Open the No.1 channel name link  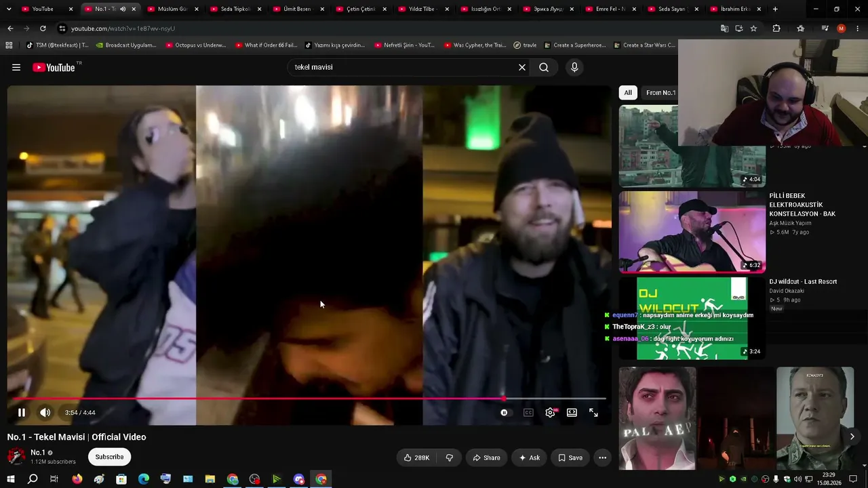[x=38, y=453]
